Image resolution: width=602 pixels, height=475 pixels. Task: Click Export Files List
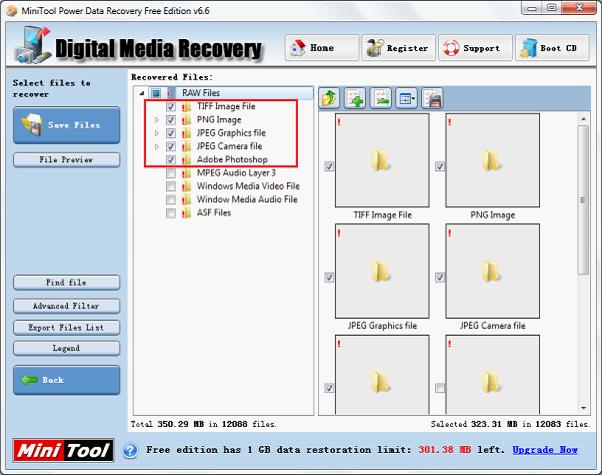point(66,328)
